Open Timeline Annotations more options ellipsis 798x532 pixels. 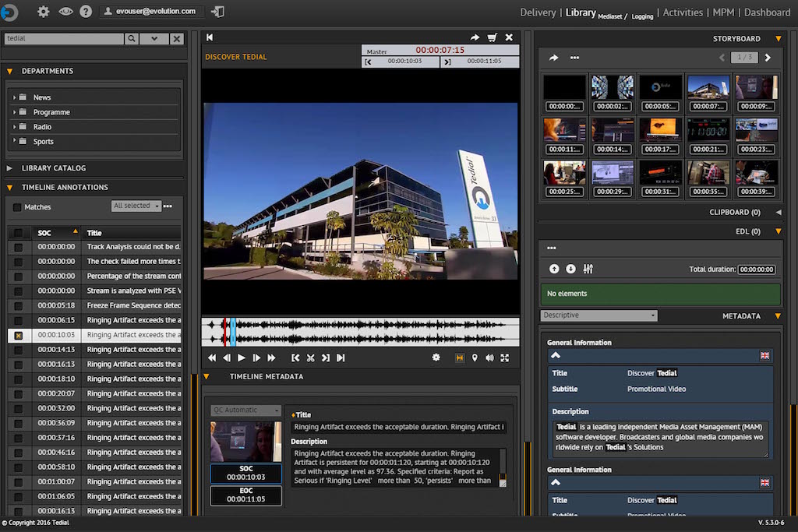coord(168,206)
